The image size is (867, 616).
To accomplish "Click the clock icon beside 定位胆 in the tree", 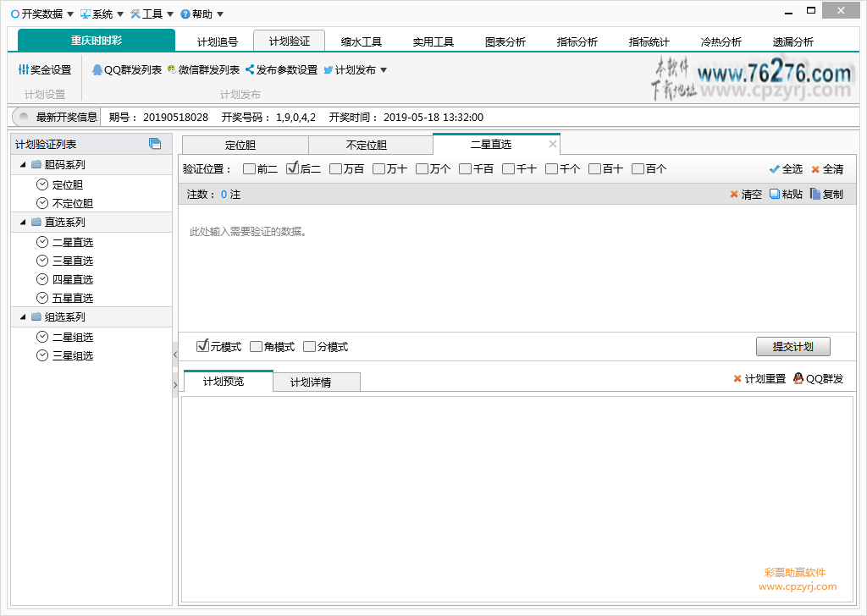I will (x=42, y=184).
